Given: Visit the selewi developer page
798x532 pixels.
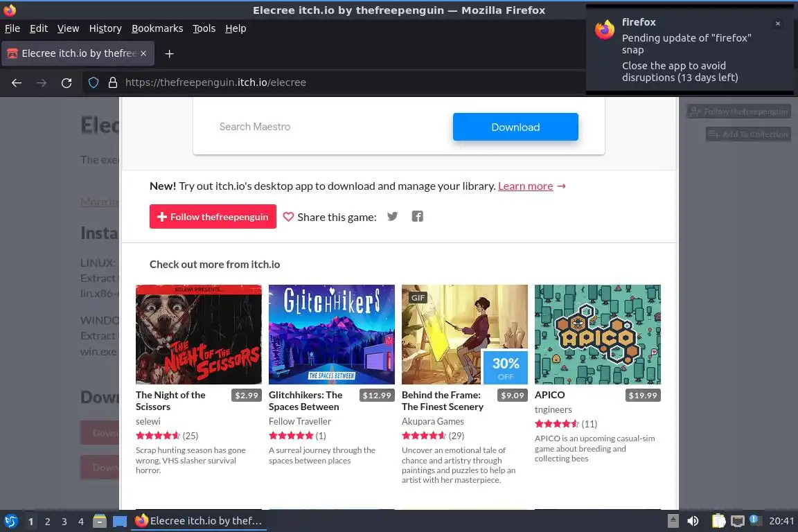Looking at the screenshot, I should pos(148,422).
